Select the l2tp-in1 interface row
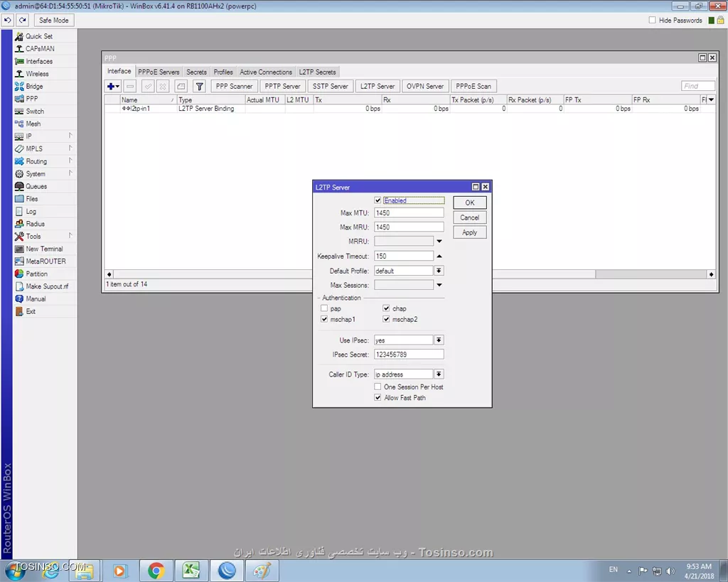 (x=409, y=109)
